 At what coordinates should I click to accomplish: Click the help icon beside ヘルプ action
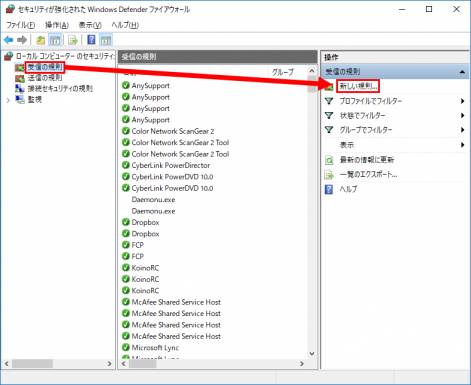pos(329,189)
